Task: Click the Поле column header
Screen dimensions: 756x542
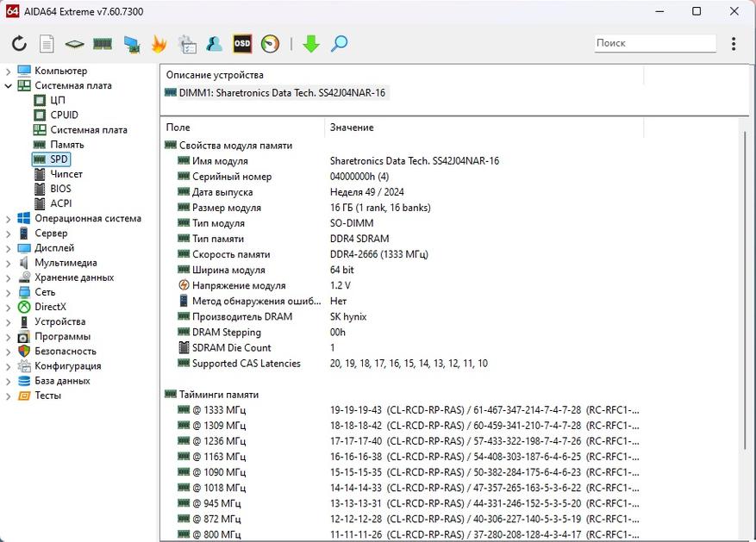Action: coord(243,128)
